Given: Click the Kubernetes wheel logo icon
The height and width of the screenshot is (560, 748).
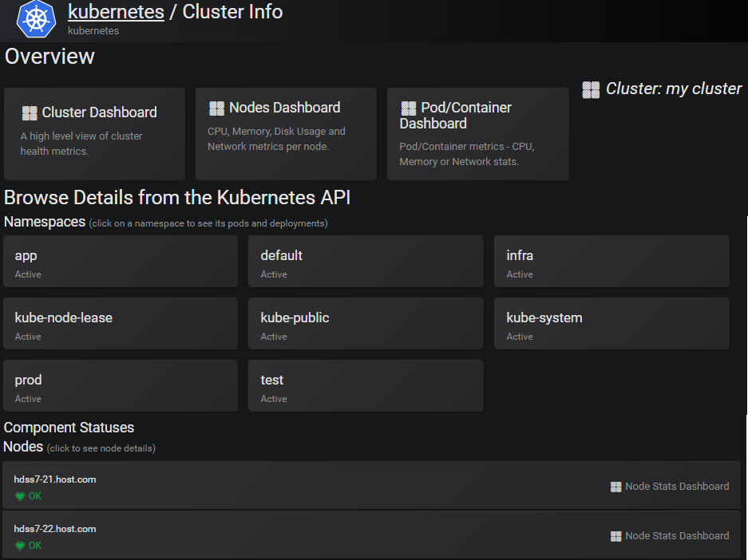Looking at the screenshot, I should 36,19.
